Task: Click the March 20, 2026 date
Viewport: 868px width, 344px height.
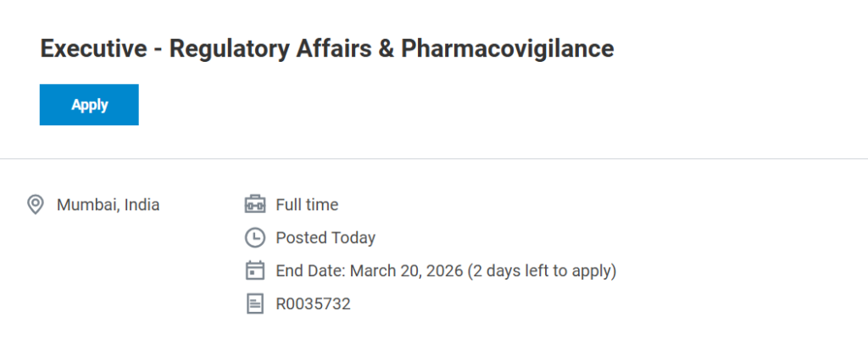Action: [406, 271]
